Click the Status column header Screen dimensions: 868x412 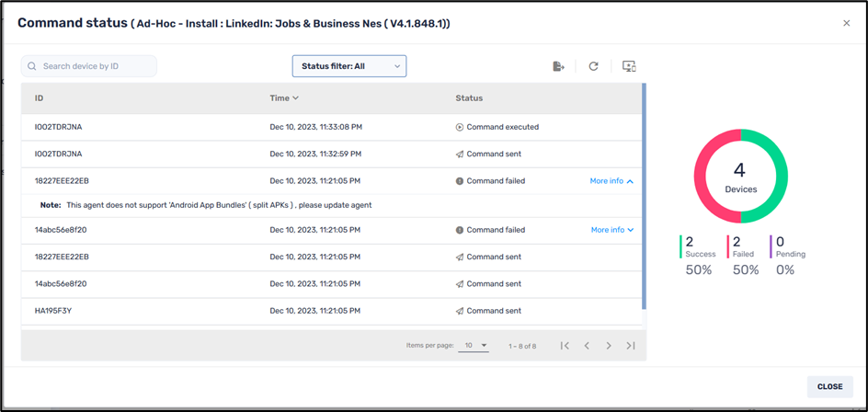tap(469, 98)
